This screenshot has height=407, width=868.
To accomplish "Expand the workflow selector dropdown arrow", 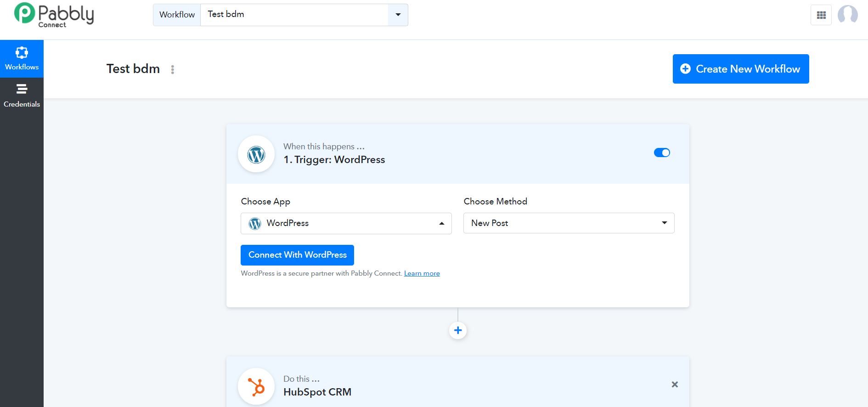I will (x=398, y=15).
